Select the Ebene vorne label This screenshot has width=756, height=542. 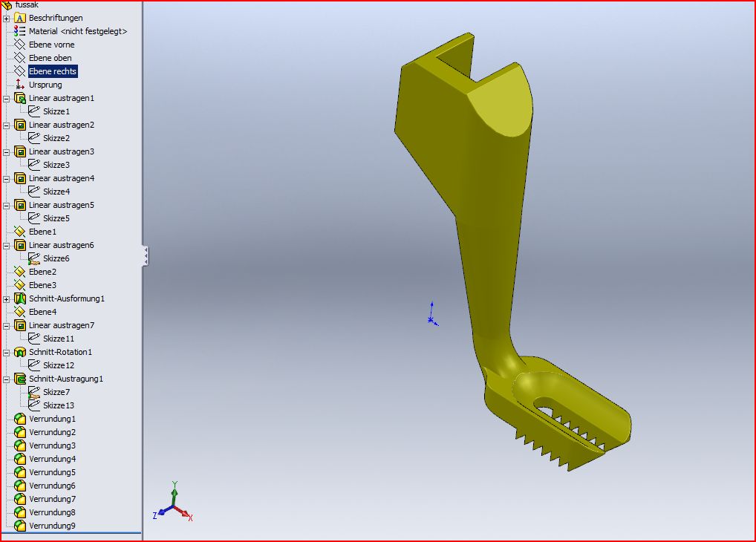(x=51, y=45)
